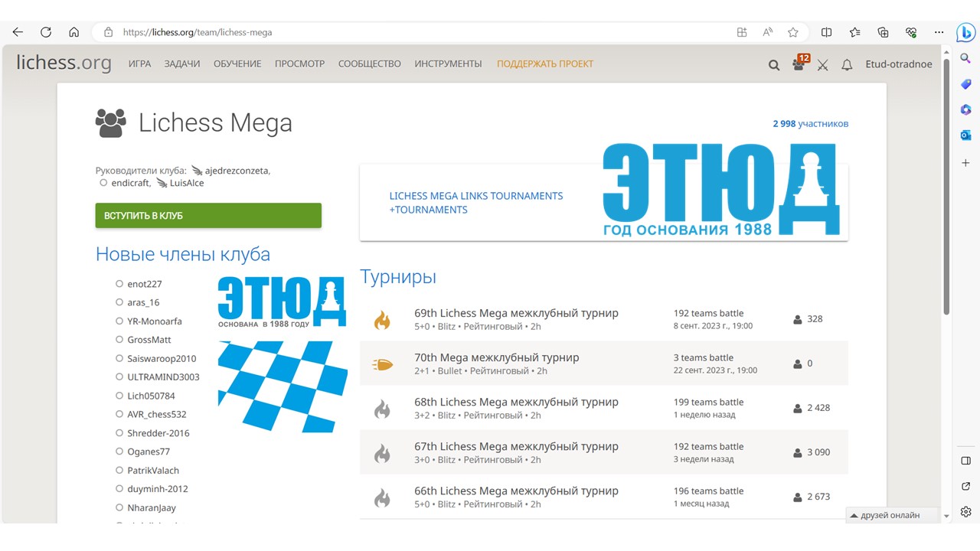Open challenges crossed swords icon
Image resolution: width=980 pixels, height=551 pixels.
[823, 65]
